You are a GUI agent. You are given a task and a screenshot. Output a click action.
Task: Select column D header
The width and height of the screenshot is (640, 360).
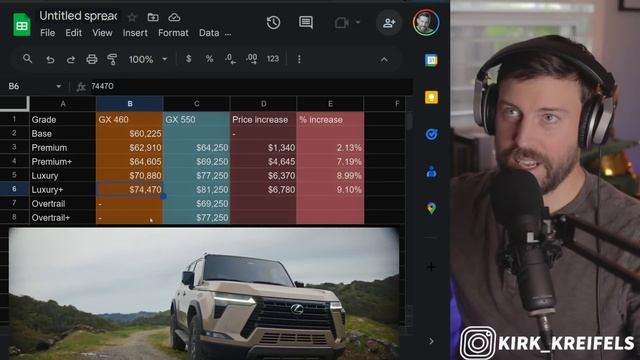[264, 104]
